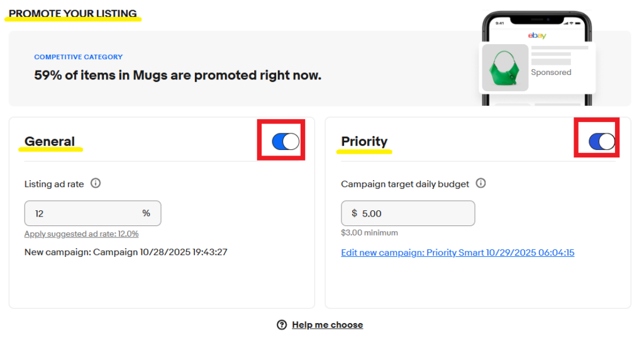Open info icon for Campaign target daily budget
This screenshot has width=644, height=340.
coord(481,184)
